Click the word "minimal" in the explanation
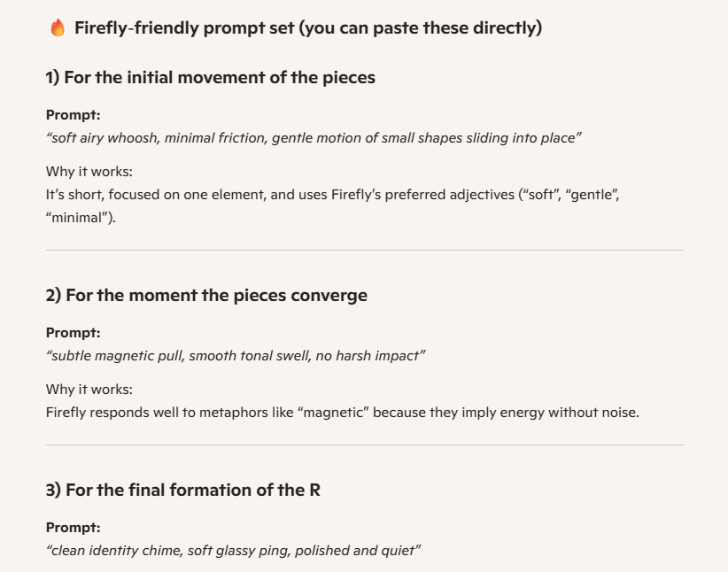728x572 pixels. click(x=81, y=217)
